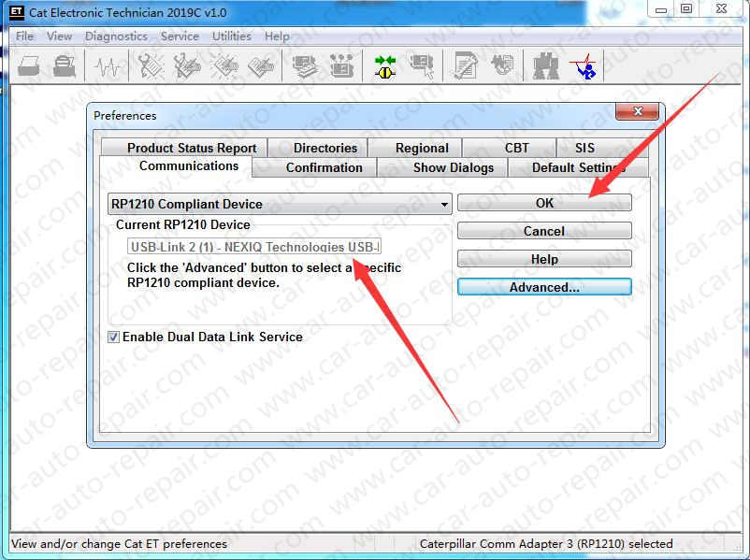The height and width of the screenshot is (560, 750).
Task: Open the Status Tool waveform icon
Action: click(108, 66)
